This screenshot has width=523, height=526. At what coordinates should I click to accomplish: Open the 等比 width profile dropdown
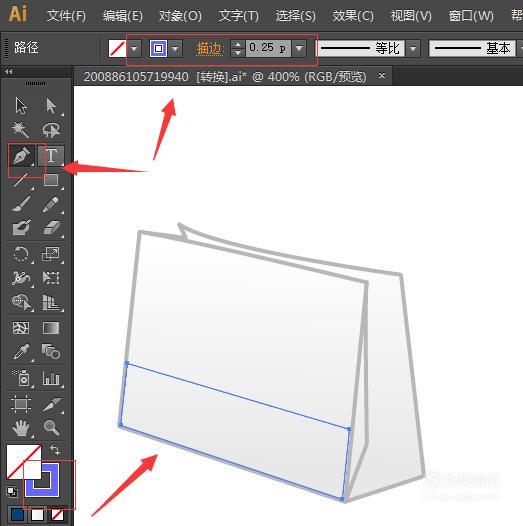coord(413,49)
